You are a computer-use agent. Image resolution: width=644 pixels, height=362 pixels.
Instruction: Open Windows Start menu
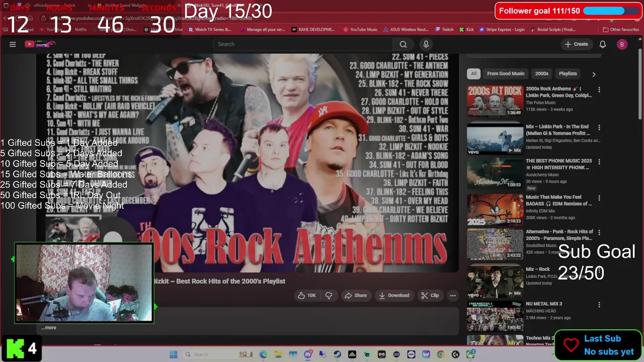tap(173, 354)
